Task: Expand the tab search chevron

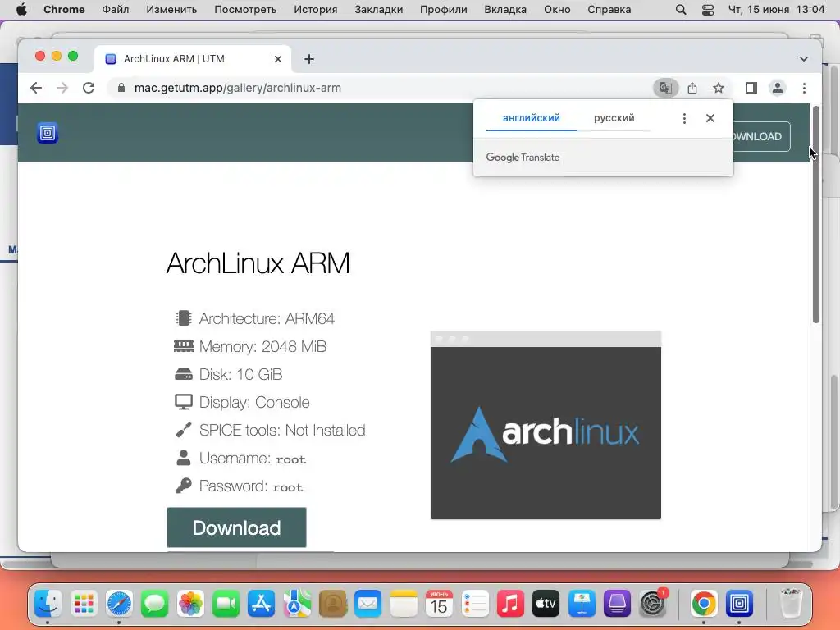Action: point(804,59)
